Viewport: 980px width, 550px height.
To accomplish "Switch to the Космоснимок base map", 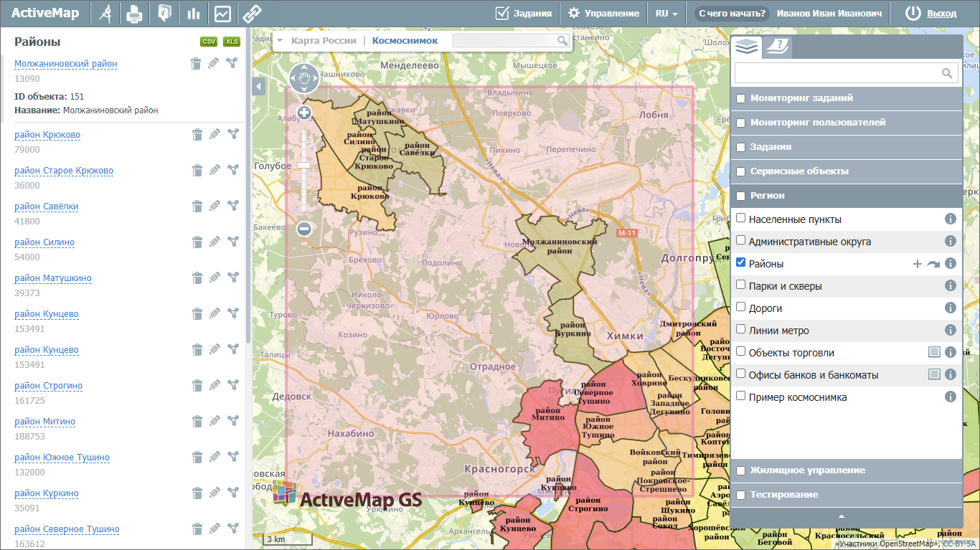I will click(x=405, y=41).
